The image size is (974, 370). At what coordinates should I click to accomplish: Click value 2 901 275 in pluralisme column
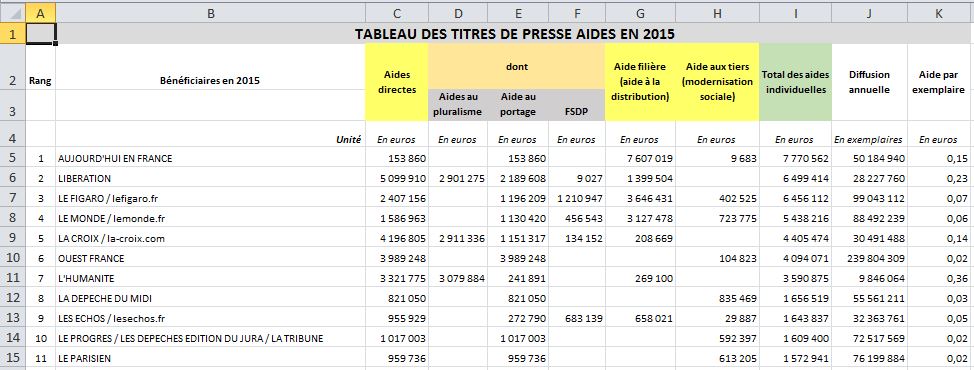pyautogui.click(x=458, y=178)
